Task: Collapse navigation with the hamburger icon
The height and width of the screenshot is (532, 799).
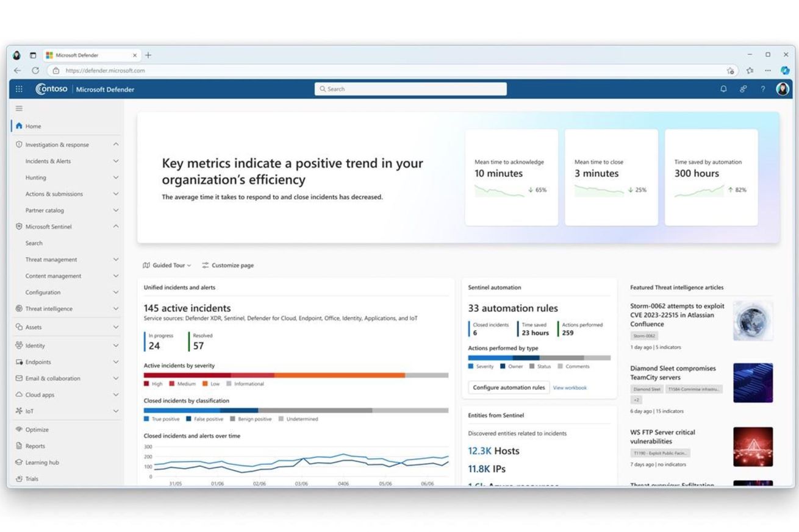Action: [x=19, y=108]
